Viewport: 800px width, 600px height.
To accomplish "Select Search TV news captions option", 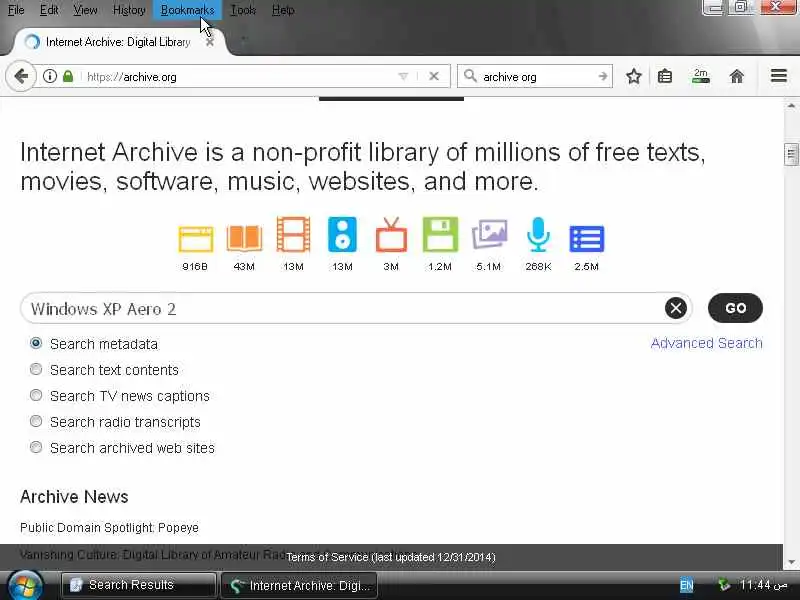I will (36, 395).
